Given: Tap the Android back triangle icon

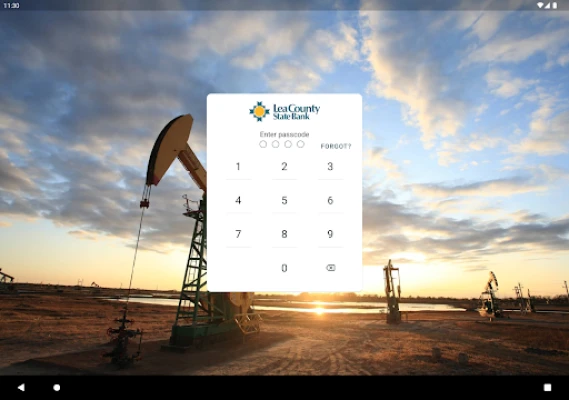Looking at the screenshot, I should click(21, 387).
